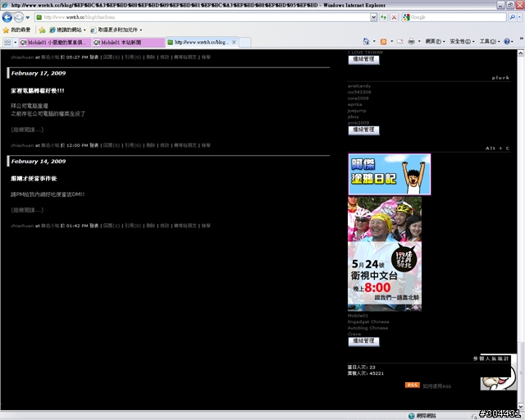Expand the command bar overflow chevron
The width and height of the screenshot is (525, 420).
pyautogui.click(x=522, y=39)
